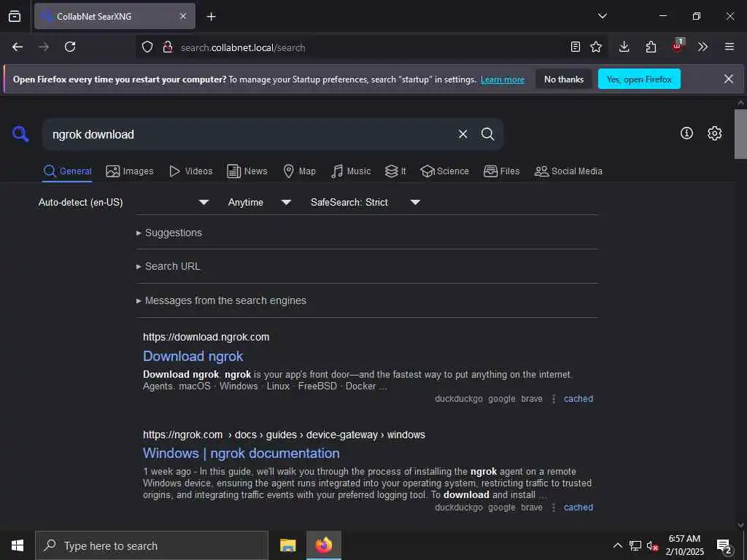The image size is (747, 560).
Task: Switch to Map search tab
Action: point(299,171)
